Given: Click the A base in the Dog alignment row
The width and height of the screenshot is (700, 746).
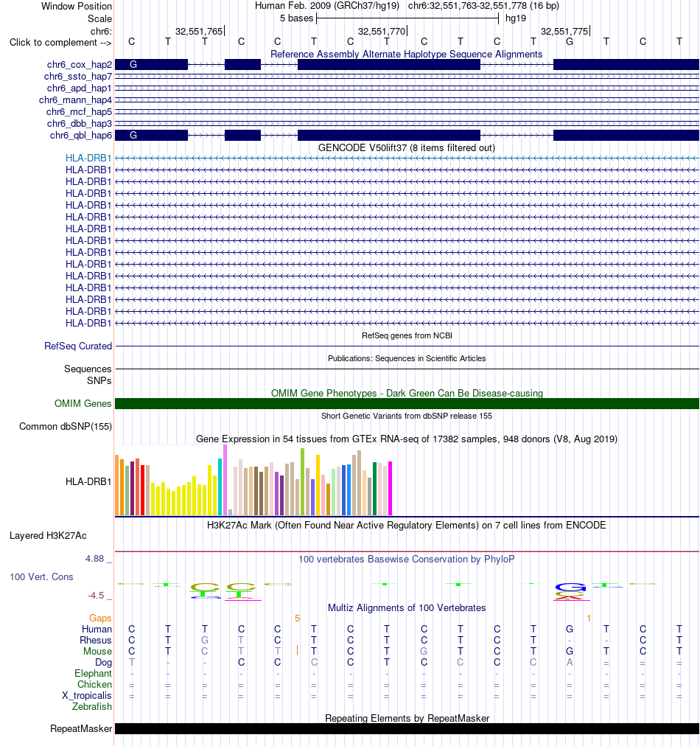Looking at the screenshot, I should click(x=570, y=663).
